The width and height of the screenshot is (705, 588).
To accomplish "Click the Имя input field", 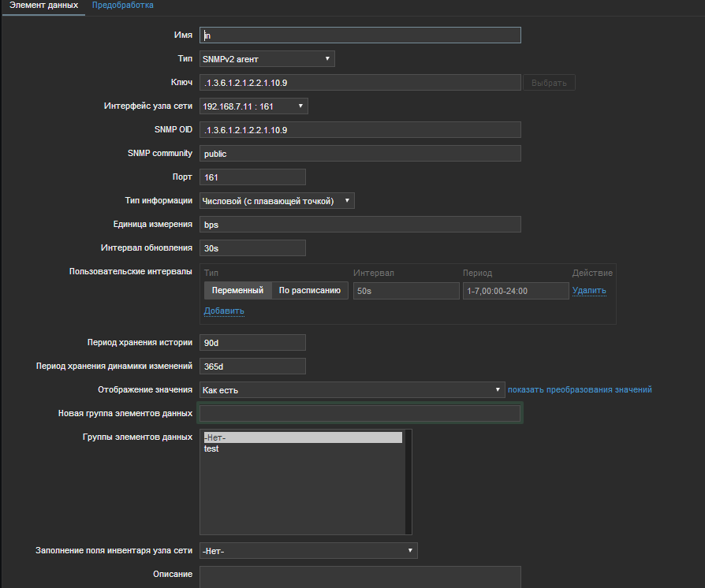I will [x=360, y=35].
